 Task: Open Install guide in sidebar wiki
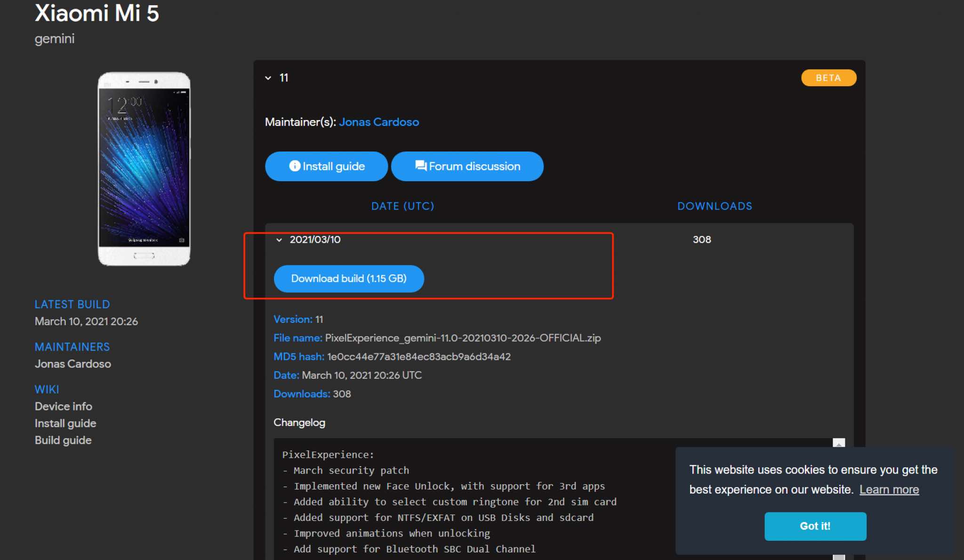click(65, 423)
